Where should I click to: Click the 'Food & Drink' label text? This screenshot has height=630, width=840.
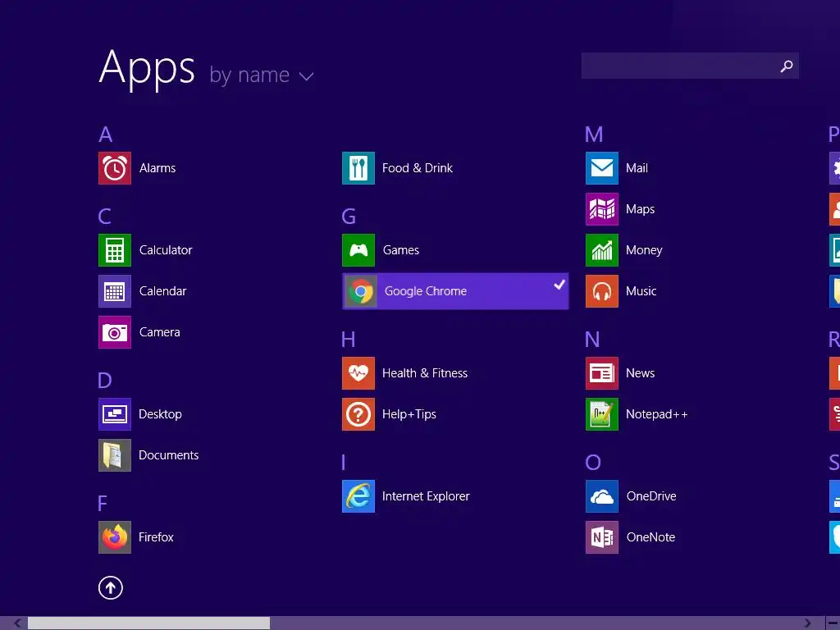click(418, 168)
